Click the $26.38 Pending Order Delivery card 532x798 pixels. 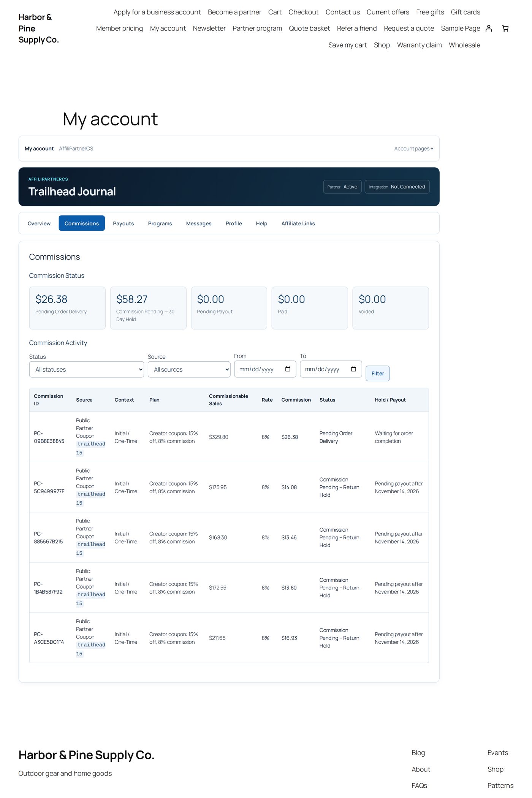(67, 308)
